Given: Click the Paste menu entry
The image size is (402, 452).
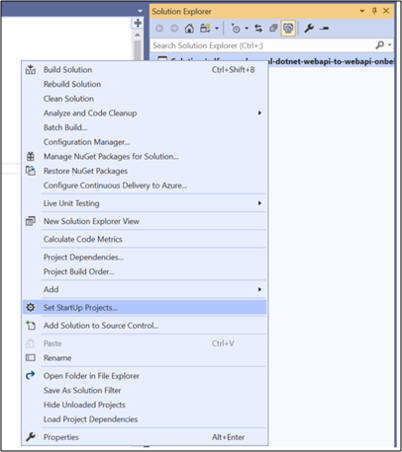Looking at the screenshot, I should point(145,343).
